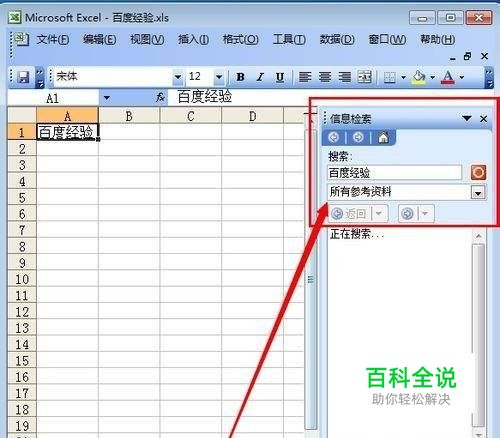Minimize the workbook window

pos(452,58)
